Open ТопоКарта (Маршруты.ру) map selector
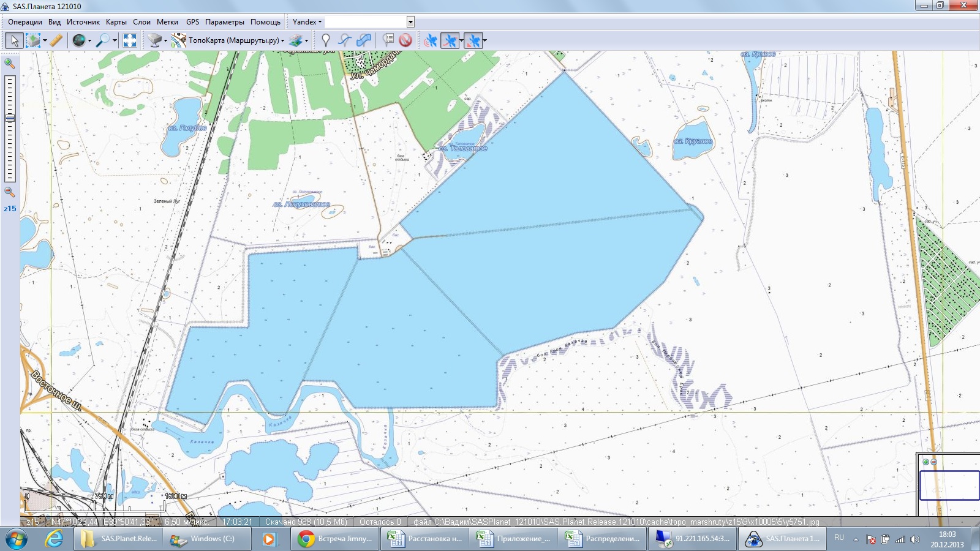Viewport: 980px width, 551px height. click(228, 40)
